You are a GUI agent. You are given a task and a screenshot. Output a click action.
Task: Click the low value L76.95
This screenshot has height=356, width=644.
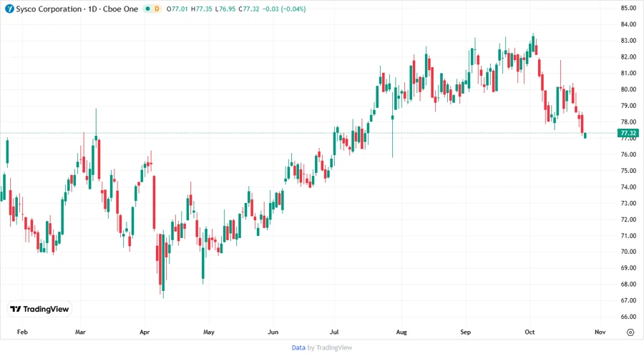[225, 9]
